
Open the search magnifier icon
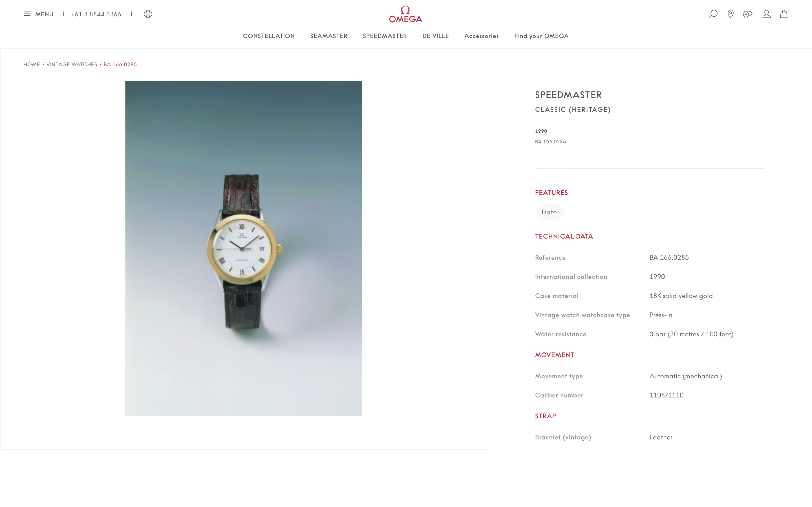coord(713,14)
